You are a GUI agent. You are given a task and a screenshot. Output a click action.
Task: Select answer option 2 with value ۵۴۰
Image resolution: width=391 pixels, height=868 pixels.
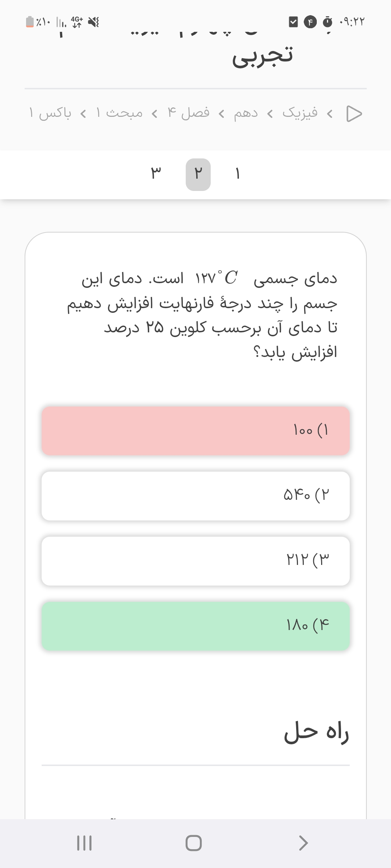[x=195, y=496]
